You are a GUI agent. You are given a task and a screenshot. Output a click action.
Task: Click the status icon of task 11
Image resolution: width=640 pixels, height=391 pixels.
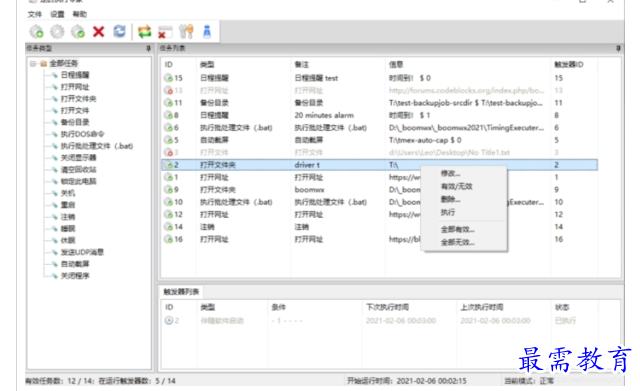168,102
